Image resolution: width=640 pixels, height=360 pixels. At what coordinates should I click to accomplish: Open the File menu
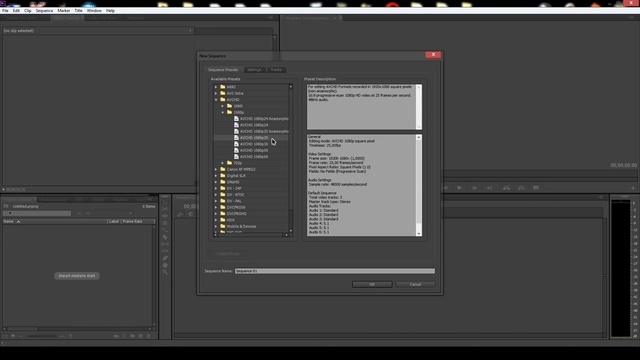point(5,11)
